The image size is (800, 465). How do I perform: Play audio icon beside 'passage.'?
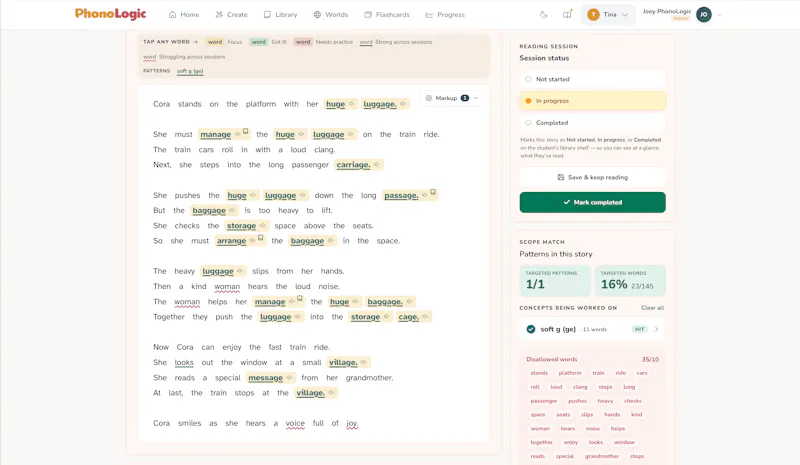424,195
